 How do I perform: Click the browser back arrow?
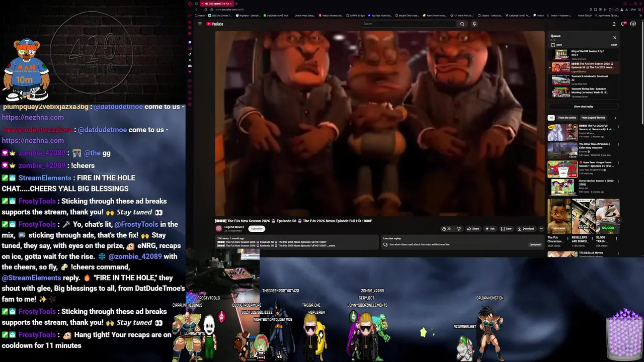(x=197, y=10)
